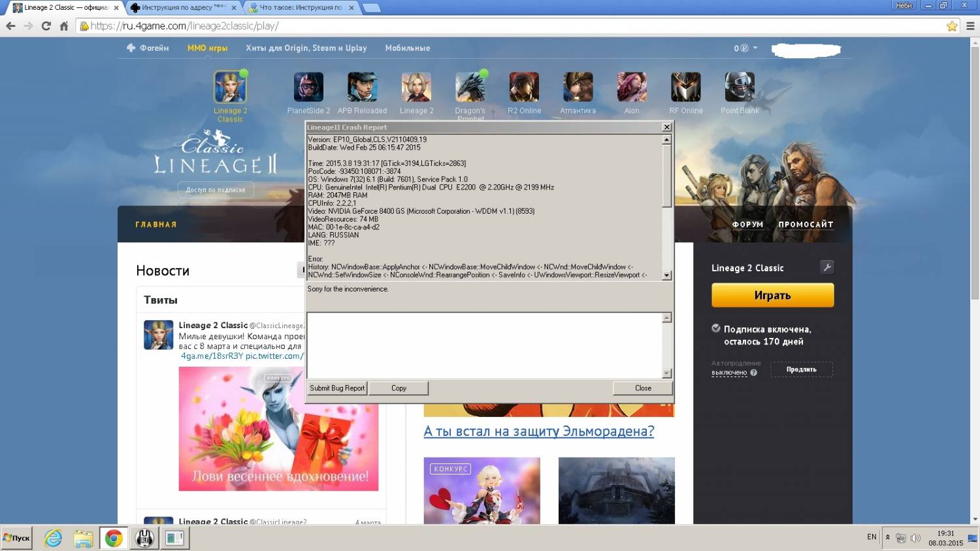
Task: Close the LineageII Crash Report dialog with X
Action: pyautogui.click(x=667, y=127)
